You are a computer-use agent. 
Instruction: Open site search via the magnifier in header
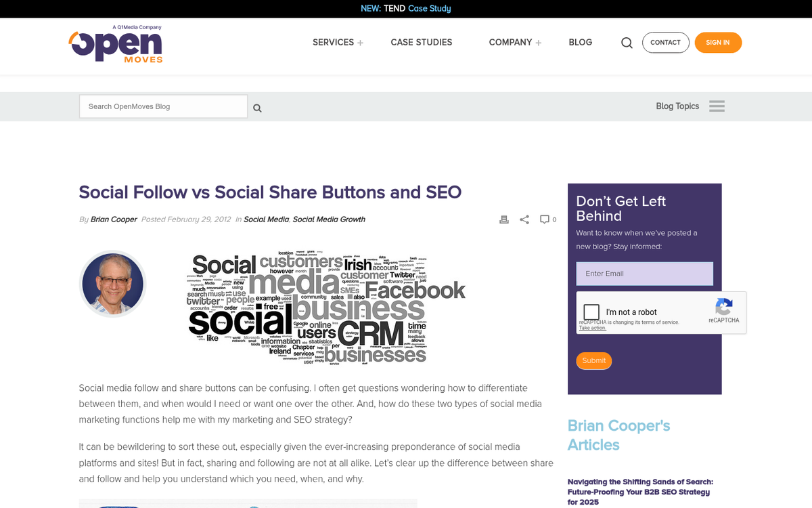click(626, 42)
